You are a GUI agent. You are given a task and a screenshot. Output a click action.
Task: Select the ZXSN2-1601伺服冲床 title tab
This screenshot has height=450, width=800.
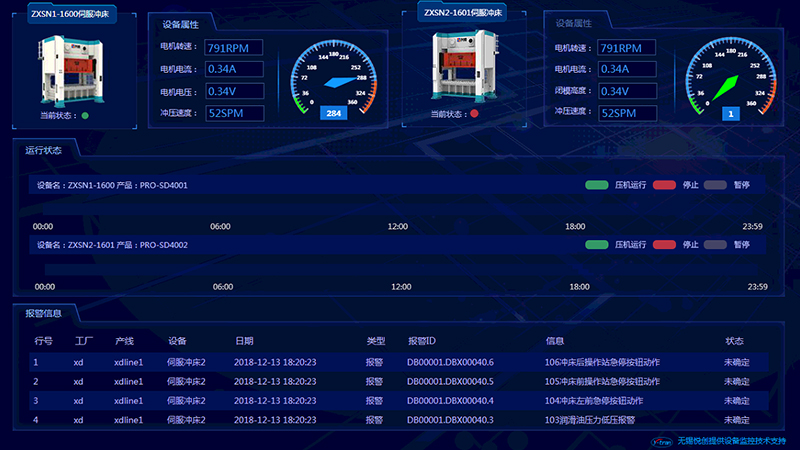[465, 13]
